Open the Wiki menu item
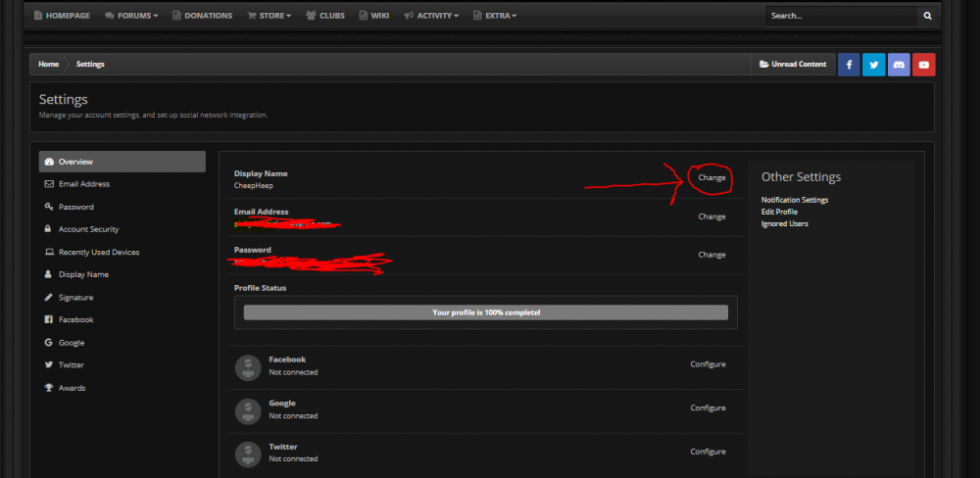This screenshot has width=980, height=478. (373, 16)
